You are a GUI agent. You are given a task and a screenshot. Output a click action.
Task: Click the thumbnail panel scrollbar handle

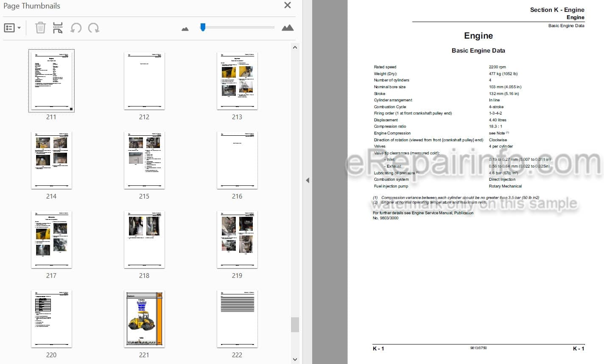[295, 325]
